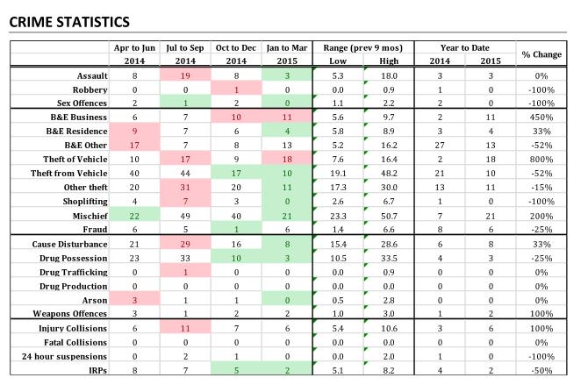The height and width of the screenshot is (385, 588).
Task: Select the red 29 in Cause Disturbance row
Action: pyautogui.click(x=185, y=243)
